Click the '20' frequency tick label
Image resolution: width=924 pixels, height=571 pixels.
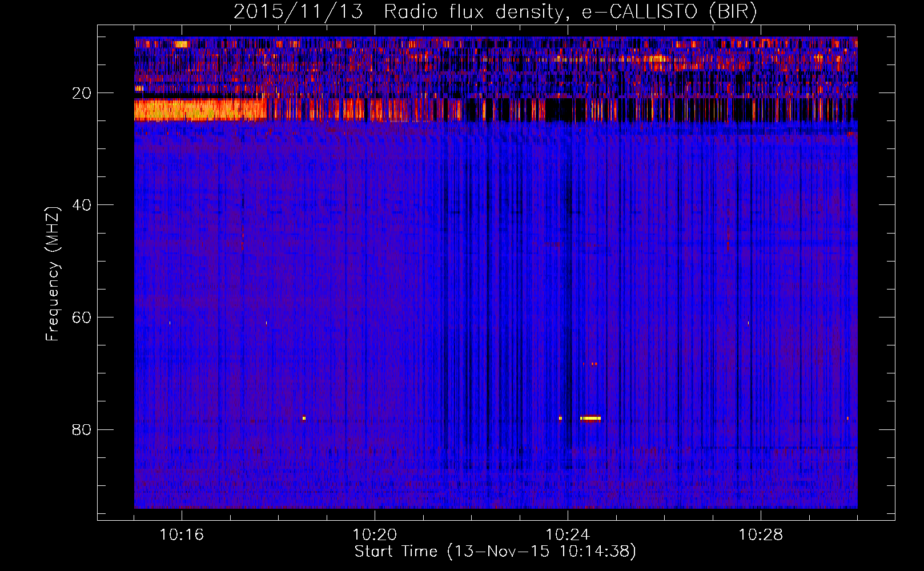(x=82, y=93)
